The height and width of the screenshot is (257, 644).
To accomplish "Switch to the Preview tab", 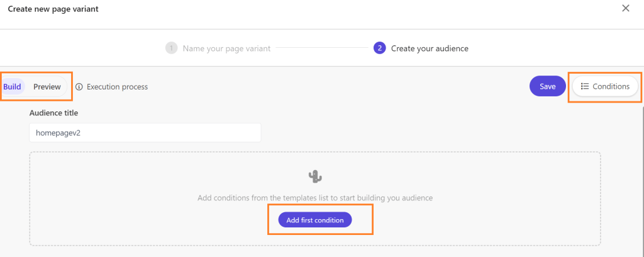I will coord(47,87).
